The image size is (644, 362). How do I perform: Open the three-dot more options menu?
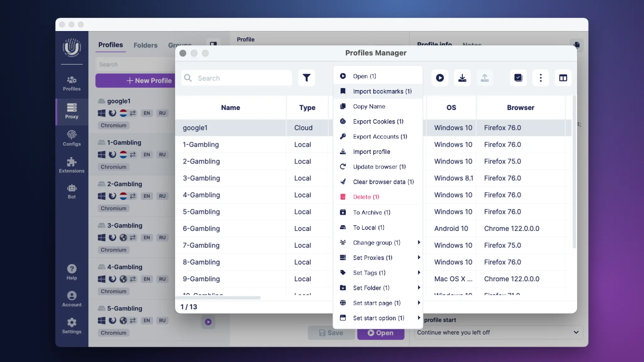pos(541,78)
